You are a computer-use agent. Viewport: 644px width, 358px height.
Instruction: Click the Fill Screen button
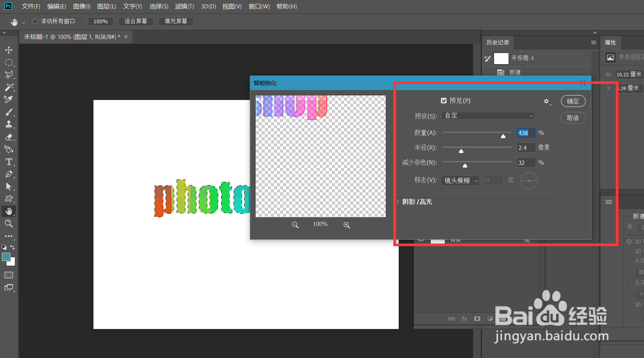(176, 21)
